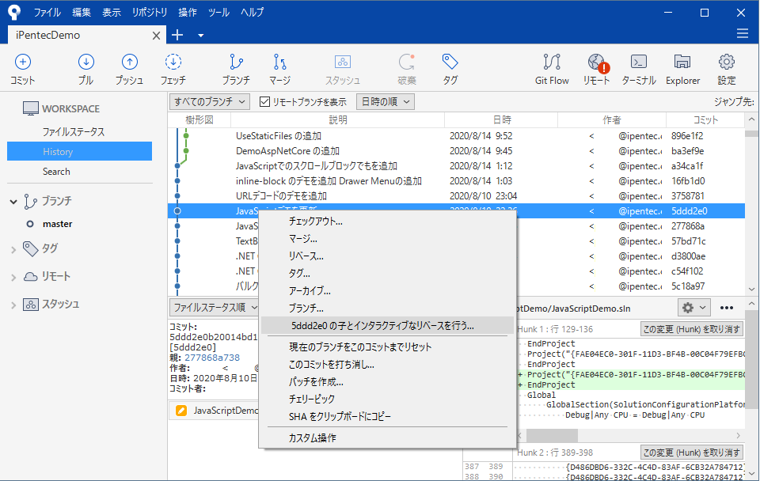The height and width of the screenshot is (481, 760).
Task: Click Hunk 2 この変更を取り消す button
Action: [691, 452]
